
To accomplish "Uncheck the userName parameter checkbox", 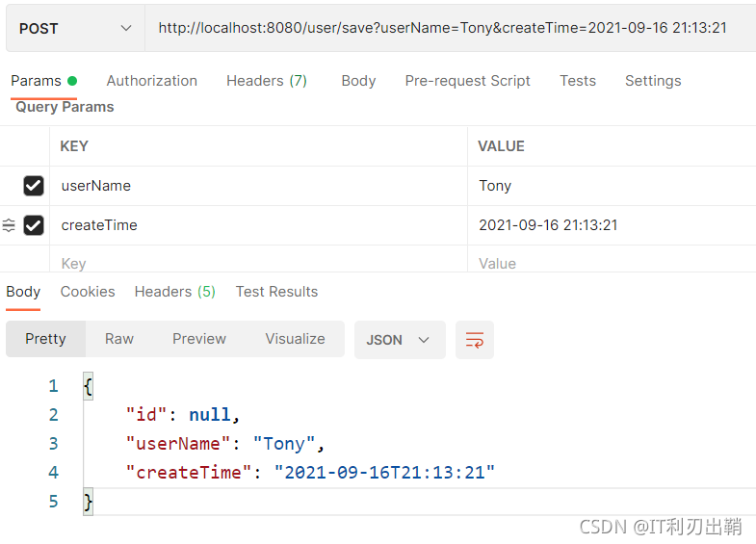I will tap(34, 186).
